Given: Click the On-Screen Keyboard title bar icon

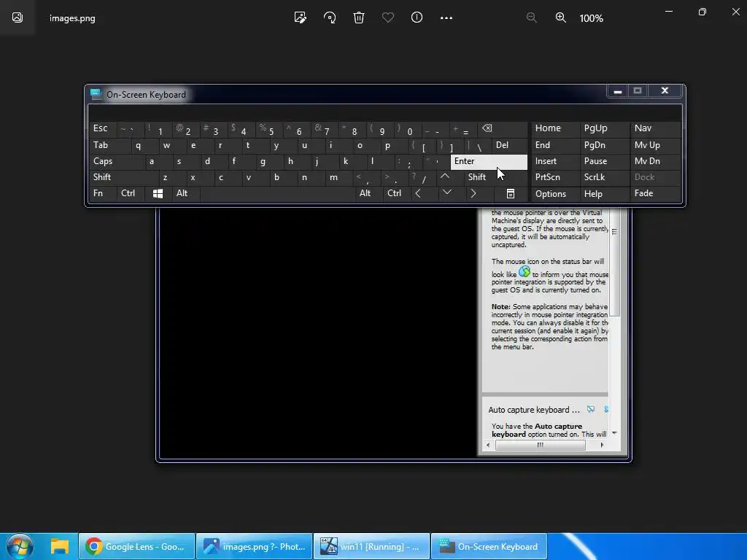Looking at the screenshot, I should [96, 94].
